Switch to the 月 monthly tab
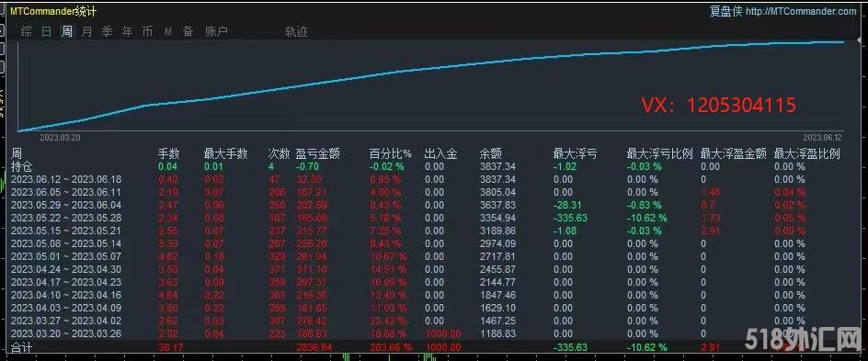868x361 pixels. pyautogui.click(x=87, y=31)
